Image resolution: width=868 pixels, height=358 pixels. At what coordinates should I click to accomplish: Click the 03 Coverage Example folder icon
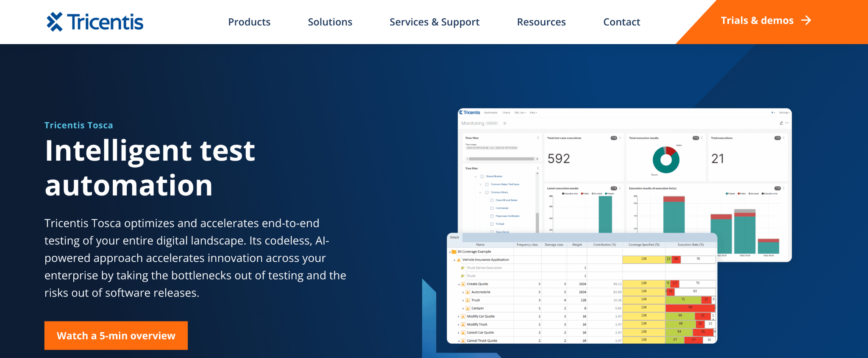tap(454, 252)
